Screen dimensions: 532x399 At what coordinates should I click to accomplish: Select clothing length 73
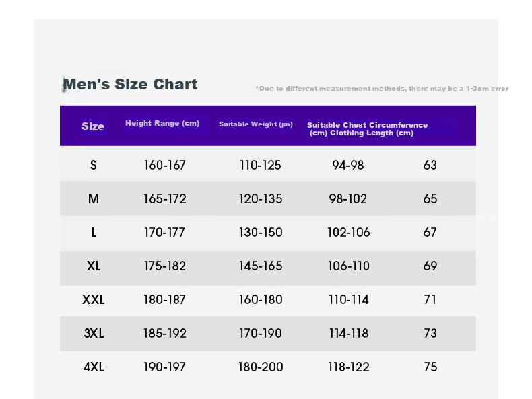(x=430, y=334)
